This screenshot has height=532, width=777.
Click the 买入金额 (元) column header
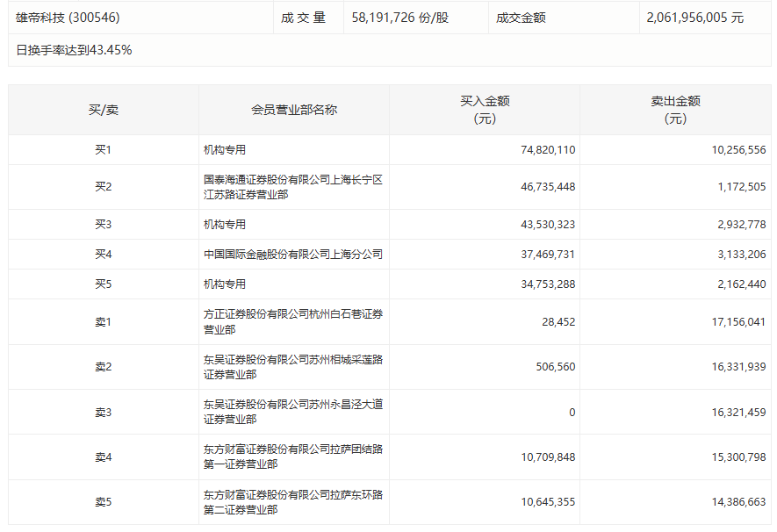(x=485, y=110)
